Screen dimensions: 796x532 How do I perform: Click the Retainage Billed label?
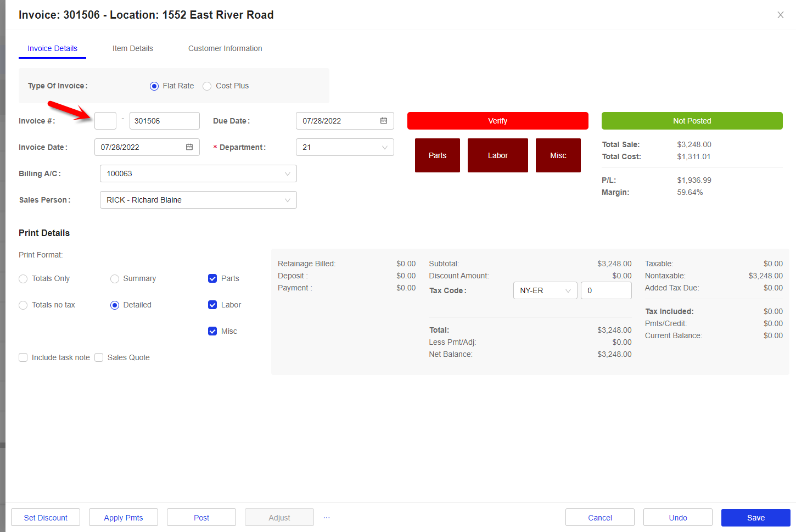[307, 264]
